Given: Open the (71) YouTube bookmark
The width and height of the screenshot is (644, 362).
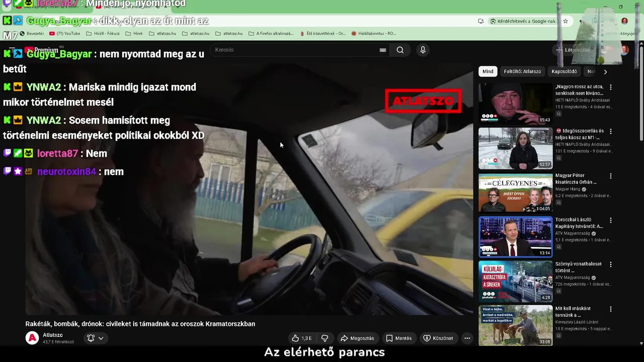Looking at the screenshot, I should tap(65, 34).
